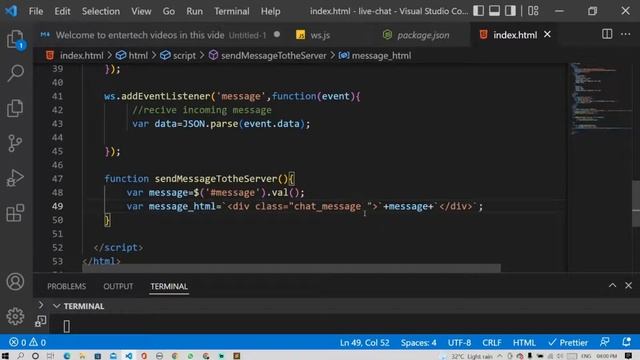This screenshot has height=360, width=640.
Task: Open the Manage settings gear
Action: coord(16,316)
